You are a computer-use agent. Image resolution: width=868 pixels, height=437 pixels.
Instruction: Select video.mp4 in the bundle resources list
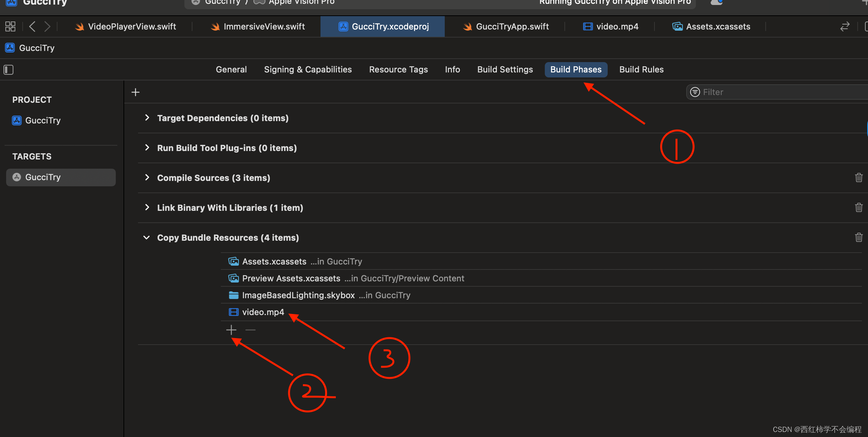pyautogui.click(x=263, y=312)
